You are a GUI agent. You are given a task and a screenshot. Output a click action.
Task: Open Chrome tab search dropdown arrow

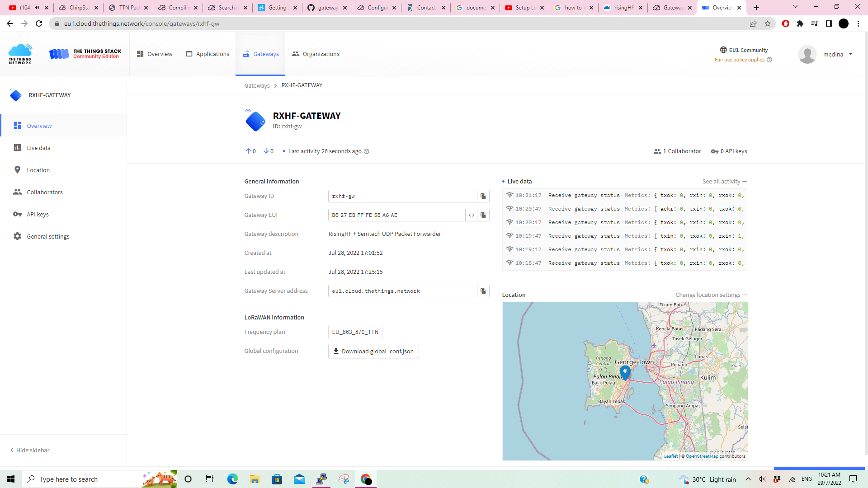click(795, 7)
